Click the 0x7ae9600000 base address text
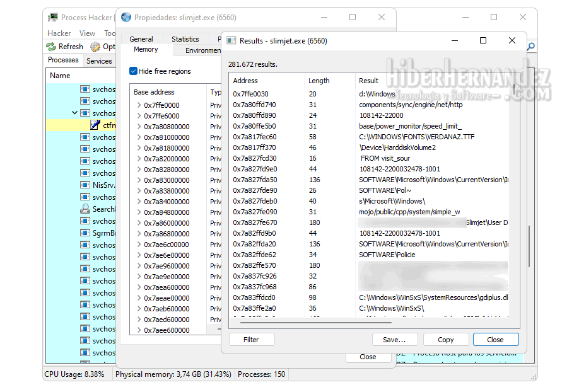This screenshot has width=579, height=392. (167, 266)
